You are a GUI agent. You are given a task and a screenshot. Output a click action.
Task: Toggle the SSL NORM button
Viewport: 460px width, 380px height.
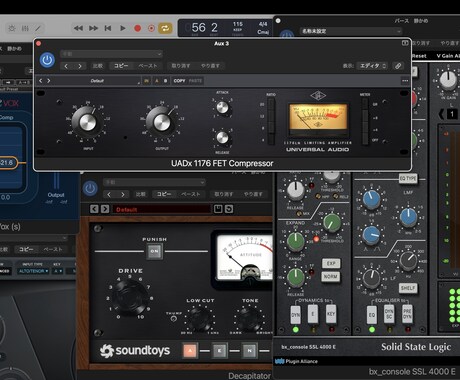pyautogui.click(x=331, y=277)
